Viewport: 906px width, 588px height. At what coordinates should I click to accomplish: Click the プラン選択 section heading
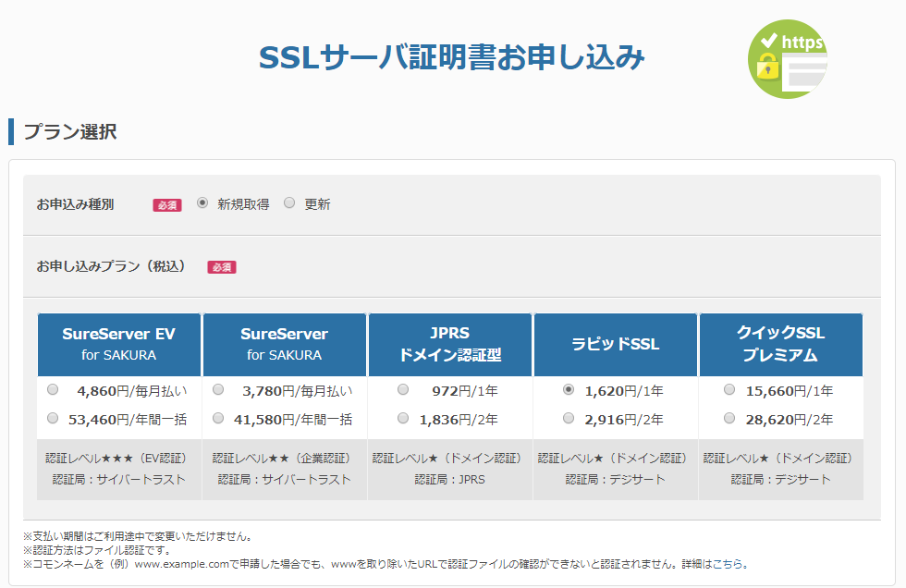[70, 131]
